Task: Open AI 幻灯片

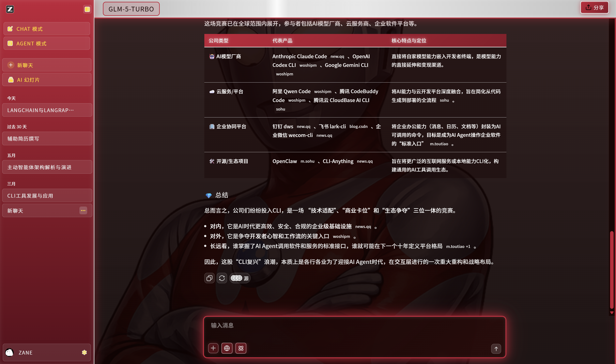Action: pyautogui.click(x=47, y=80)
